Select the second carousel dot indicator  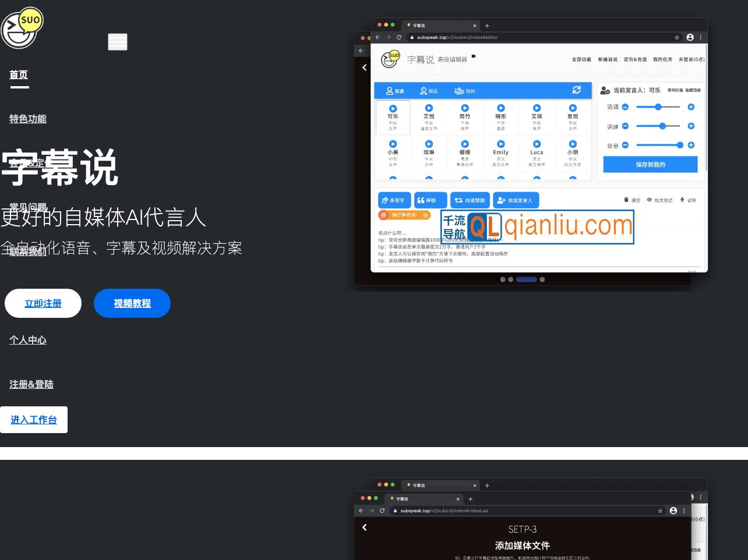pyautogui.click(x=511, y=279)
